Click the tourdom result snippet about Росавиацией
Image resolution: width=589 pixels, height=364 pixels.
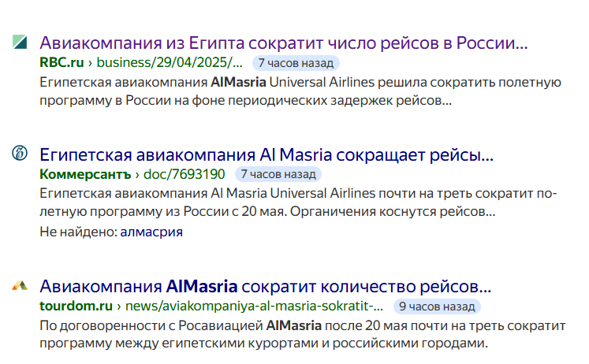coord(303,334)
